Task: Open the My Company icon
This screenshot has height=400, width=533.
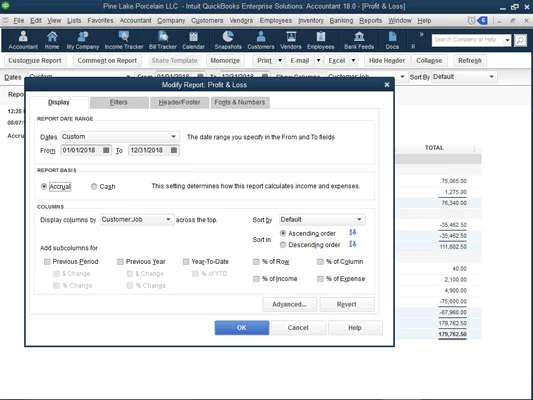Action: 83,40
